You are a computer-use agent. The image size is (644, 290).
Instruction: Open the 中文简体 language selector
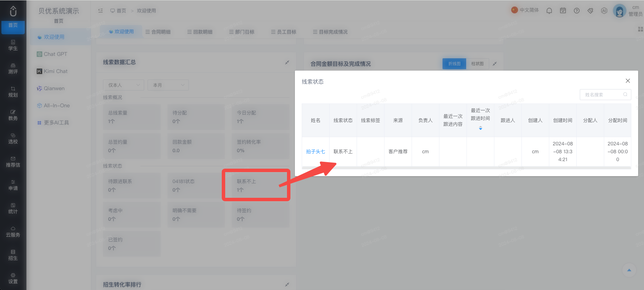(525, 10)
